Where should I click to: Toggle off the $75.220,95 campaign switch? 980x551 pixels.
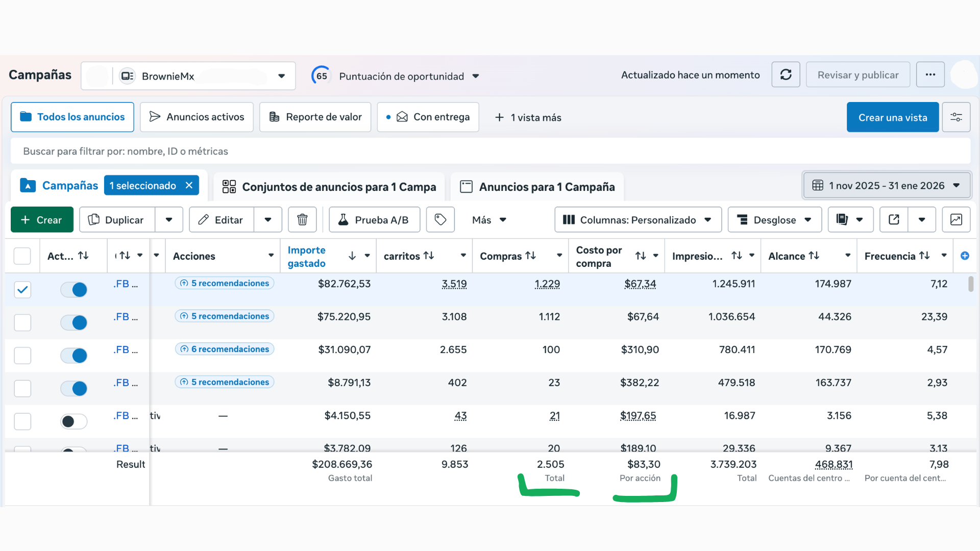(x=74, y=323)
